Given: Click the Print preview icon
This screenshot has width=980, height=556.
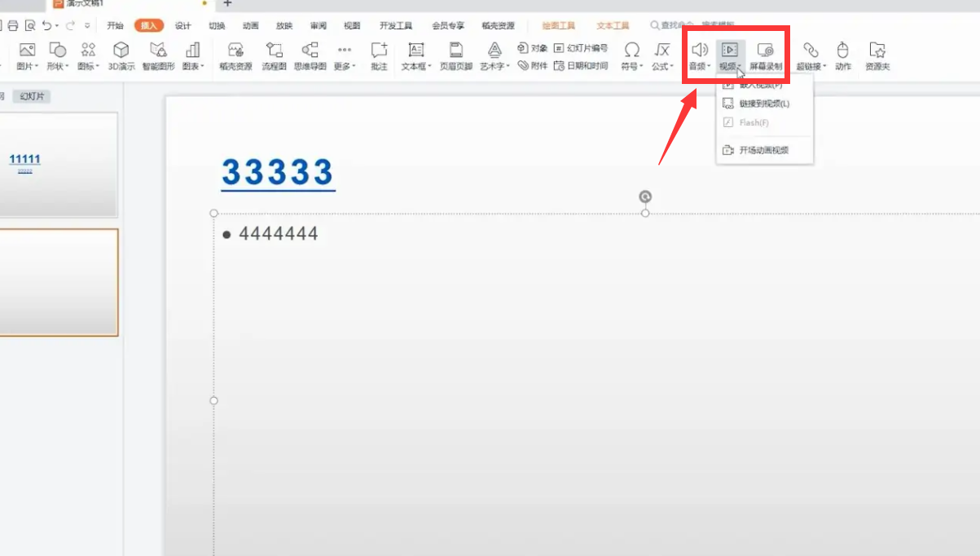Looking at the screenshot, I should coord(30,26).
